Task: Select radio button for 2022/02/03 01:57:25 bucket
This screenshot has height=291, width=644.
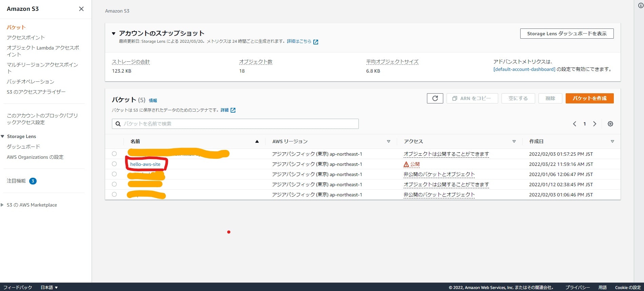Action: [x=114, y=154]
